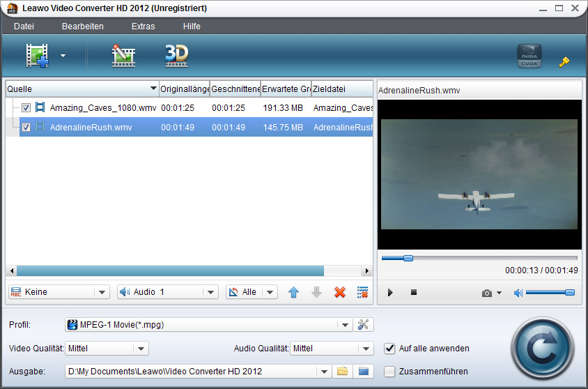Enable the Zusammenführen checkbox
This screenshot has height=389, width=588.
(389, 372)
